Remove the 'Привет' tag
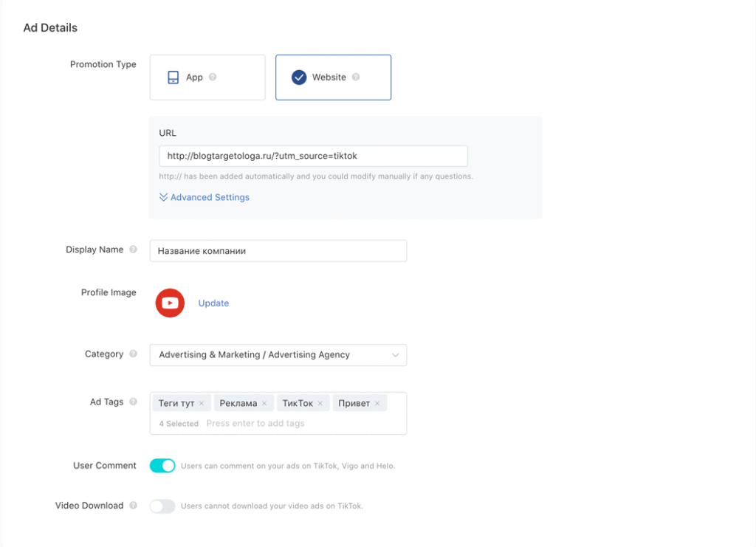The width and height of the screenshot is (756, 547). 377,404
